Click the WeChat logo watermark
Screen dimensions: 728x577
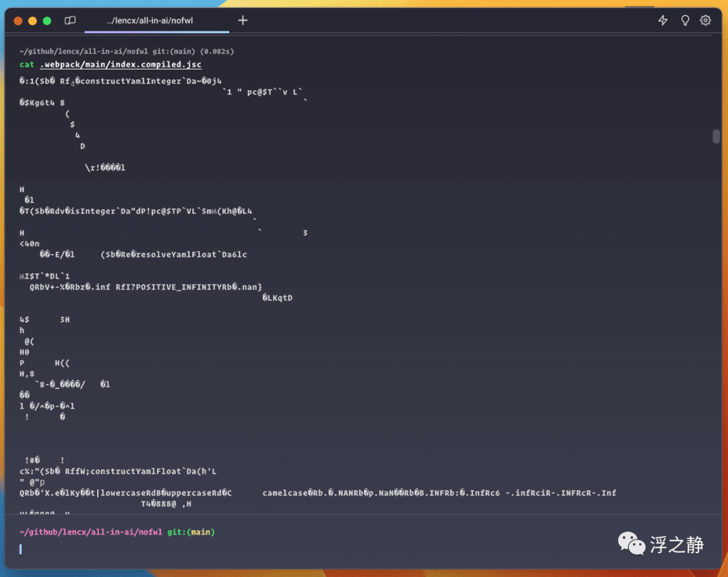[x=632, y=543]
